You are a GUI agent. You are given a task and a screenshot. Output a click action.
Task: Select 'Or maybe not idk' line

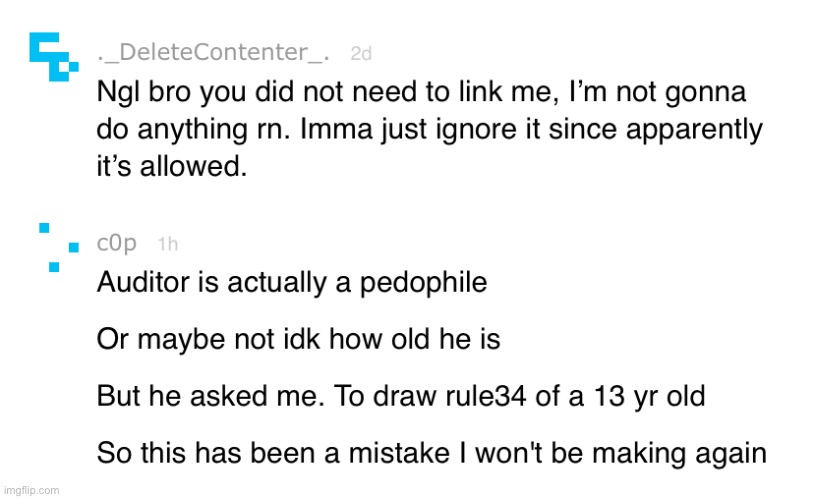(299, 340)
